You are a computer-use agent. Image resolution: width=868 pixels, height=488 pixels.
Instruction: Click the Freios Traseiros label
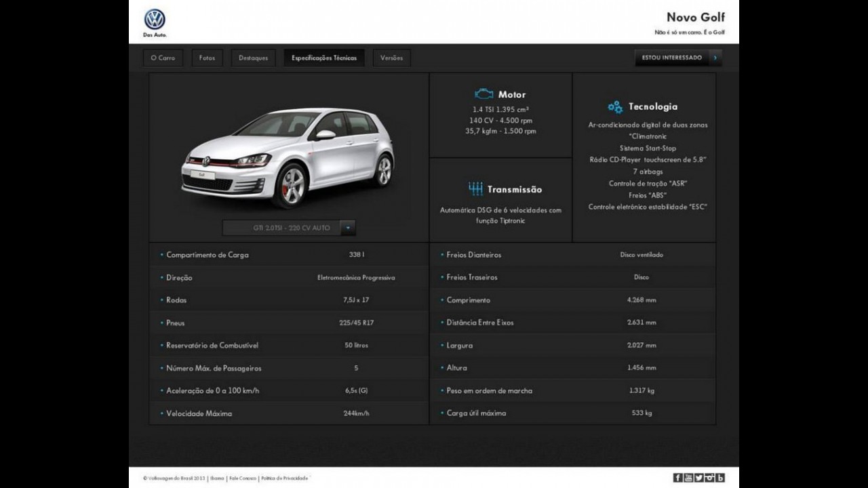click(x=472, y=278)
